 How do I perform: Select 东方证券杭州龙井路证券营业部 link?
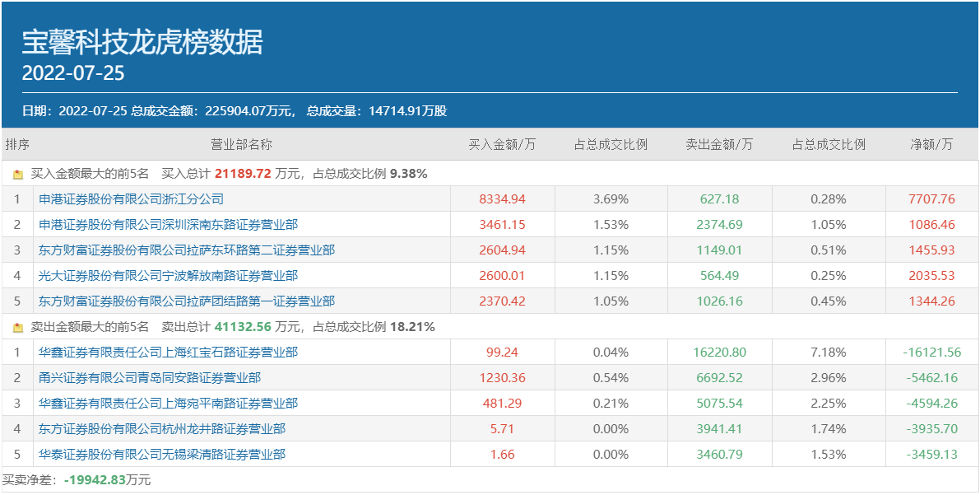[162, 429]
